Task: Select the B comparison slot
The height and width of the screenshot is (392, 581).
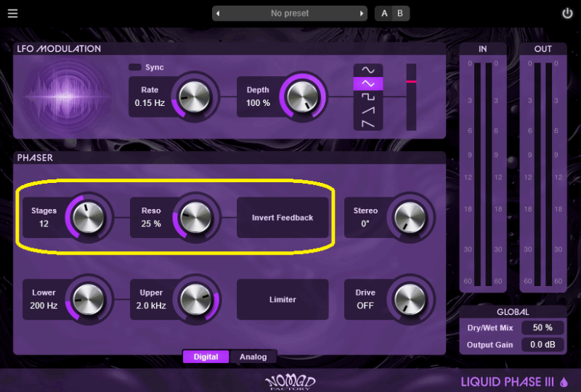Action: (400, 13)
